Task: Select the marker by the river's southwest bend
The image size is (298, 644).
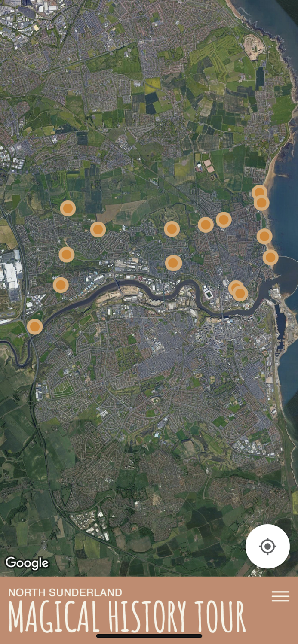Action: coord(35,327)
